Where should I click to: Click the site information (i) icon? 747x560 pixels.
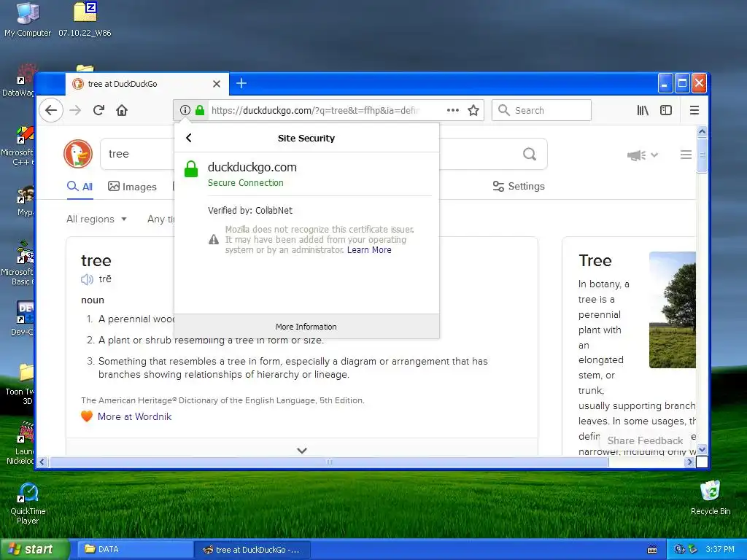(x=185, y=111)
